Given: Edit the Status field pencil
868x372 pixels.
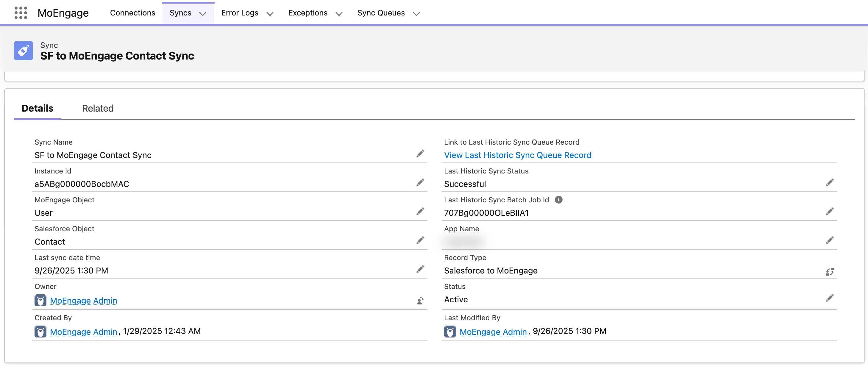Looking at the screenshot, I should point(830,298).
